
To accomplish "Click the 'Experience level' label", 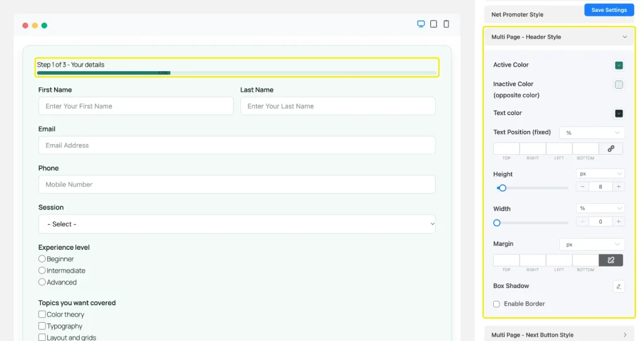I will [64, 247].
